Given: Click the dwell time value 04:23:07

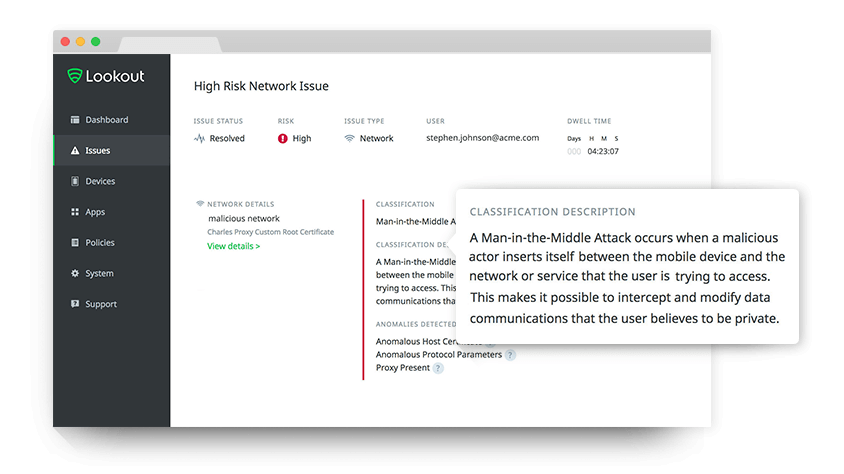Looking at the screenshot, I should (603, 151).
